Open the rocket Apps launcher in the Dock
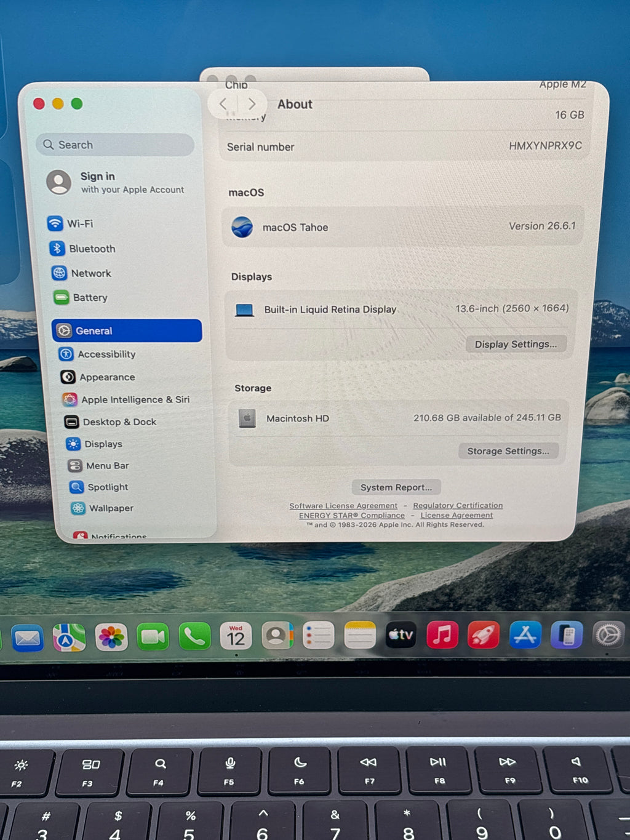 coord(484,635)
